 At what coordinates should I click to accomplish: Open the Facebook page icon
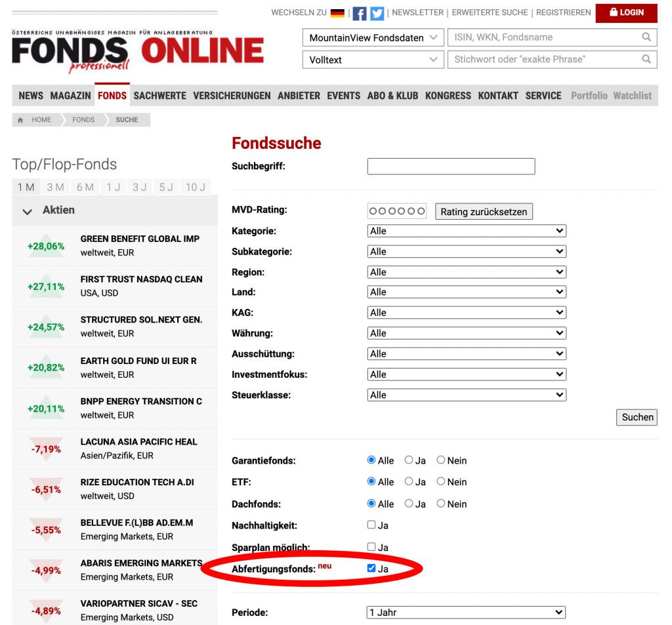(x=360, y=13)
